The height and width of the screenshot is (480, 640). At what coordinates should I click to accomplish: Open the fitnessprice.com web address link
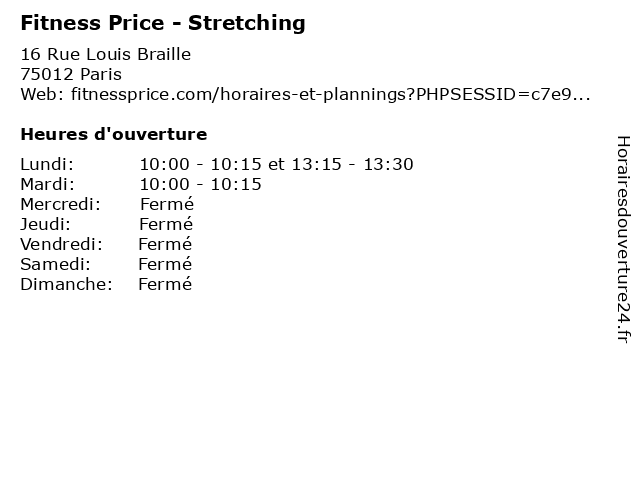pos(331,95)
